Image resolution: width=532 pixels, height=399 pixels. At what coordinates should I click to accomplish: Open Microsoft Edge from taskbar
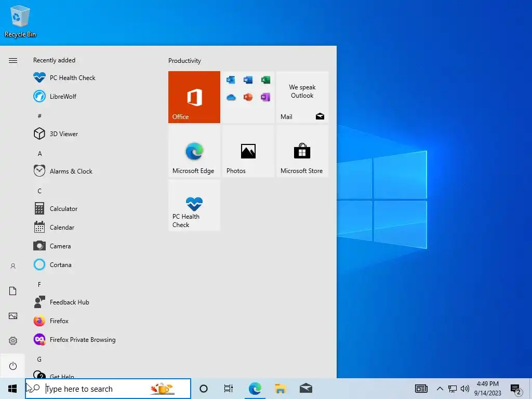(x=255, y=389)
